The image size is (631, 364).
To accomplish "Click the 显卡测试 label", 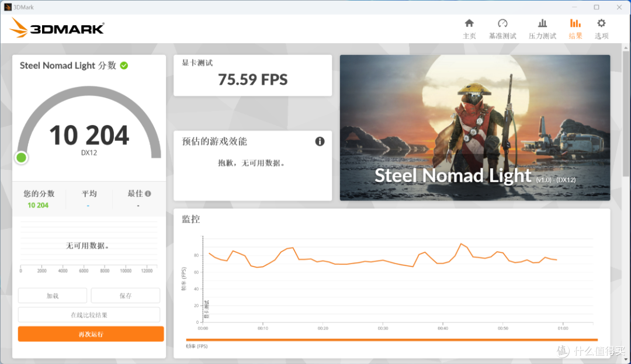I will coord(197,63).
